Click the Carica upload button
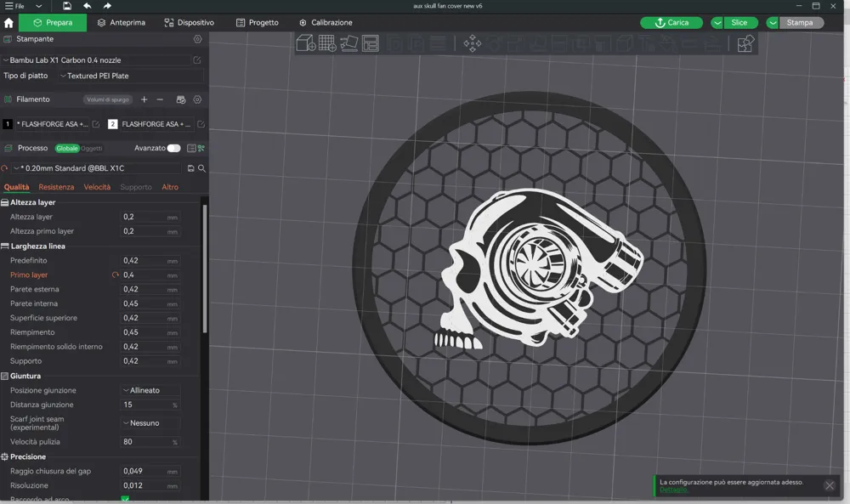Screen dimensions: 850x504 tap(671, 23)
